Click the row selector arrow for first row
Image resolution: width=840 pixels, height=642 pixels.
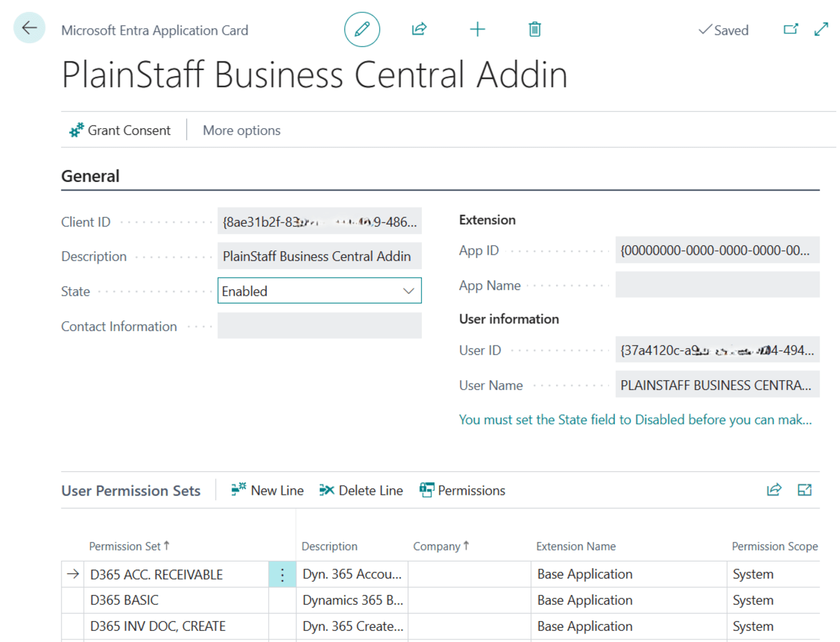(73, 574)
